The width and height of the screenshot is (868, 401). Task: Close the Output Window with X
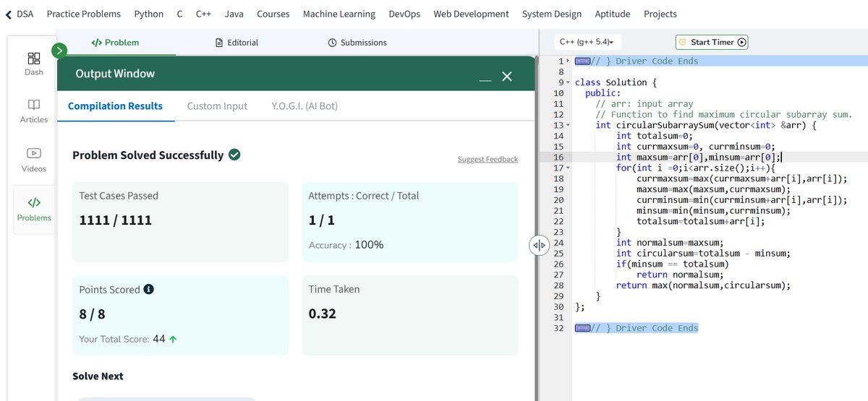tap(507, 76)
